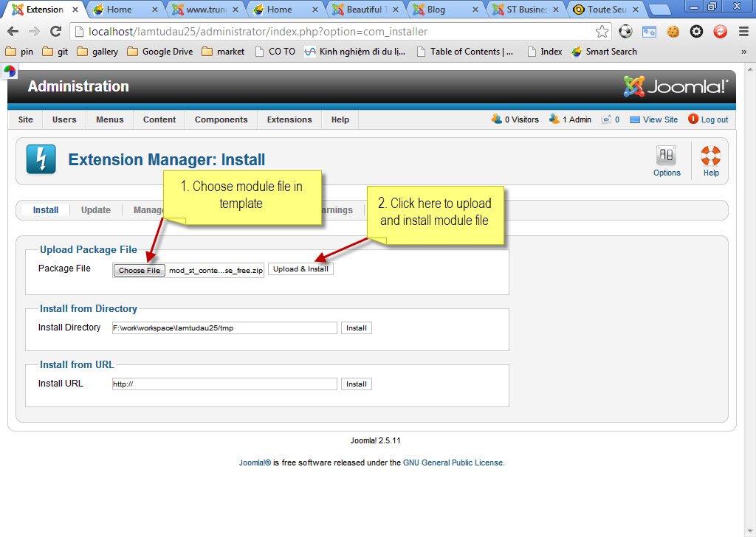Bookmark page with the star icon
The image size is (756, 537).
coord(602,32)
